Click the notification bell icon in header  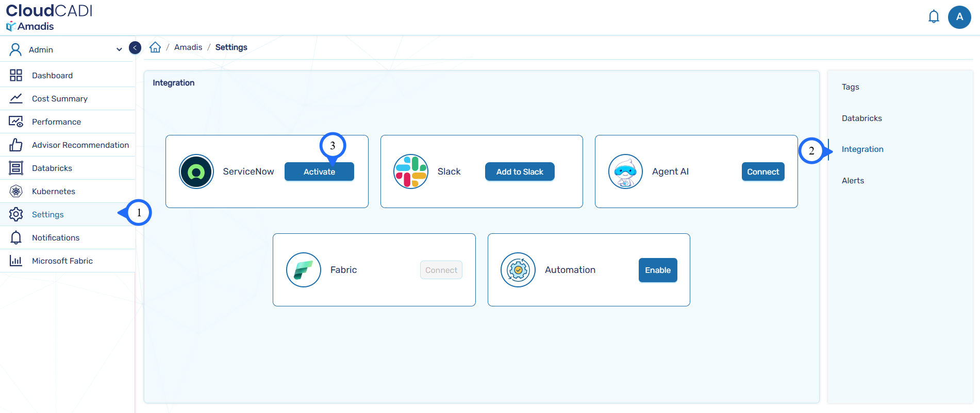(933, 17)
